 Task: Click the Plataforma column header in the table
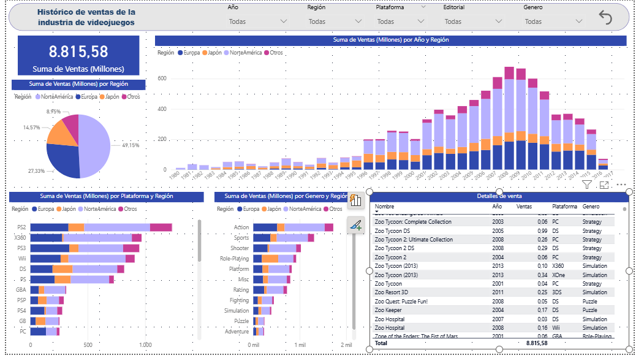point(564,207)
